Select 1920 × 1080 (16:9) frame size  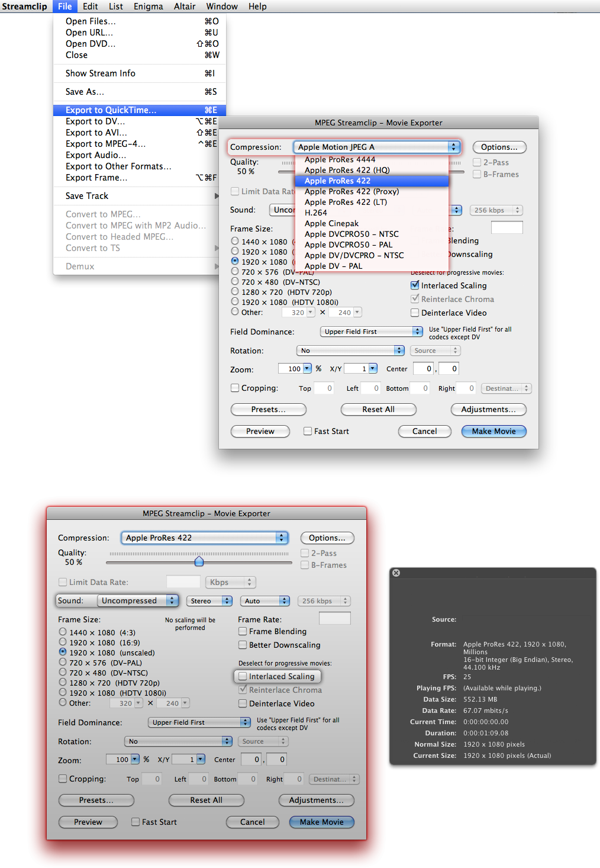[63, 642]
